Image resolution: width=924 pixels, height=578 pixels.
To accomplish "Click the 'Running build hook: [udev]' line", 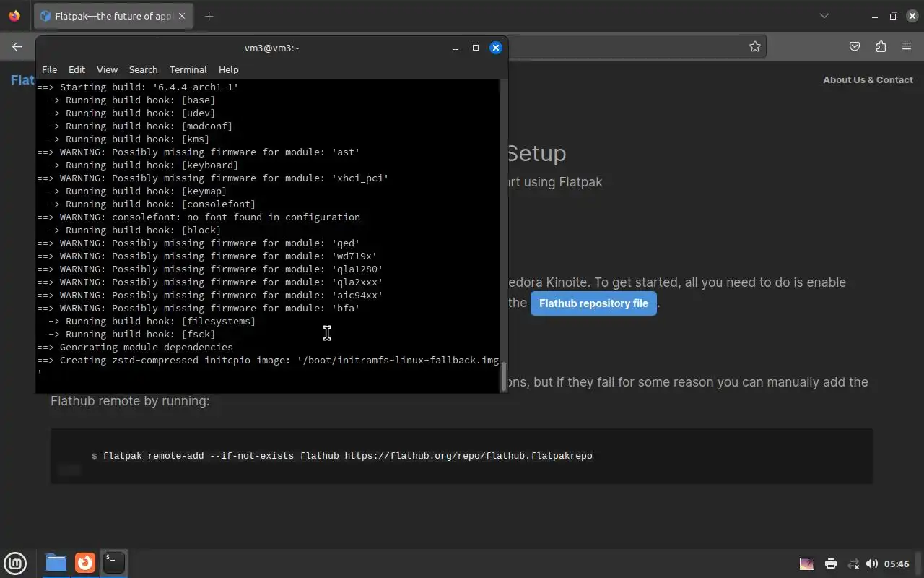I will coord(132,113).
